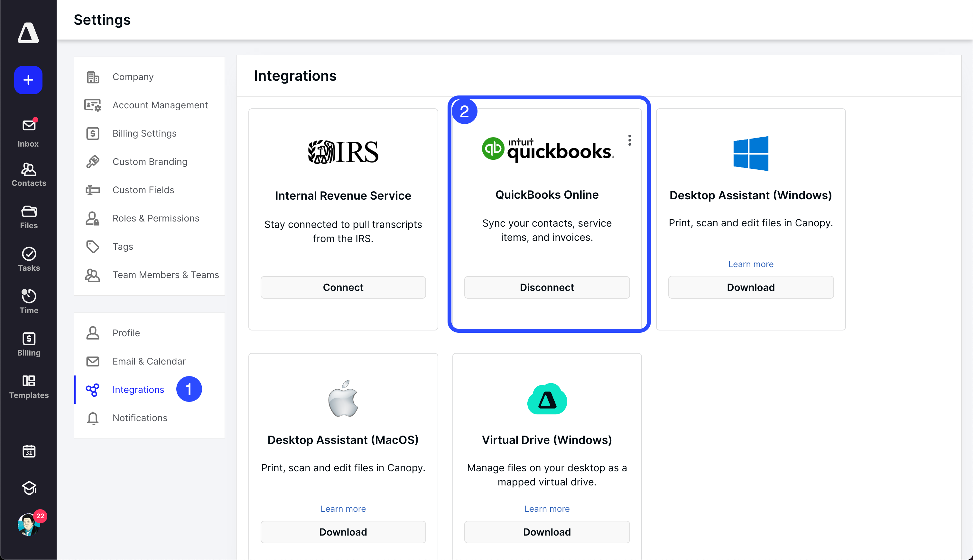Select Roles & Permissions settings
Image resolution: width=973 pixels, height=560 pixels.
point(156,218)
